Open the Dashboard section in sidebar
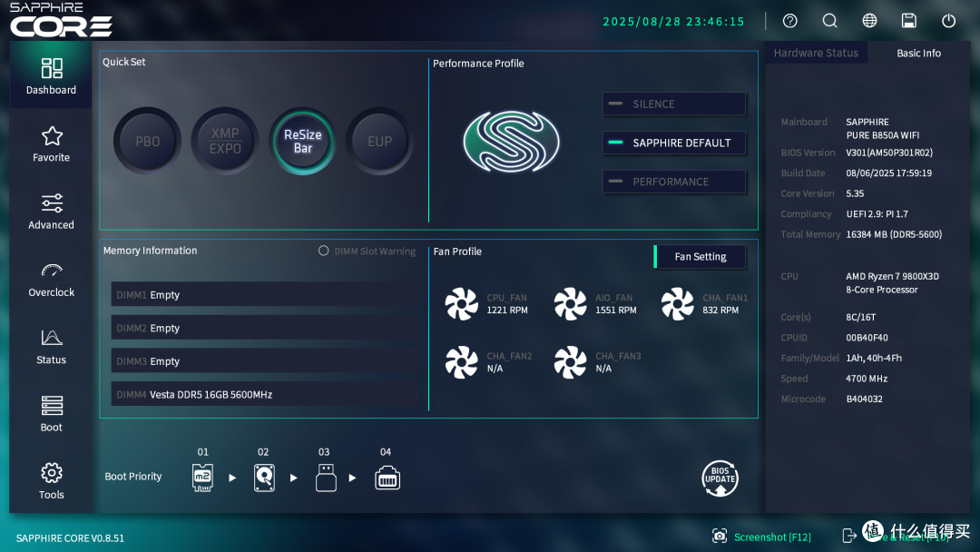Viewport: 980px width, 552px height. pos(51,76)
